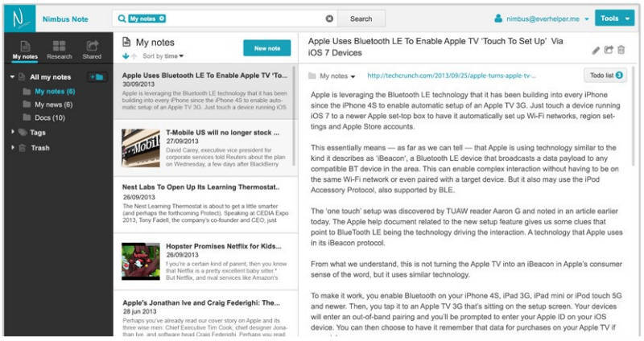Click the My notes list header document icon
Screen dimensions: 644x341
[x=126, y=42]
